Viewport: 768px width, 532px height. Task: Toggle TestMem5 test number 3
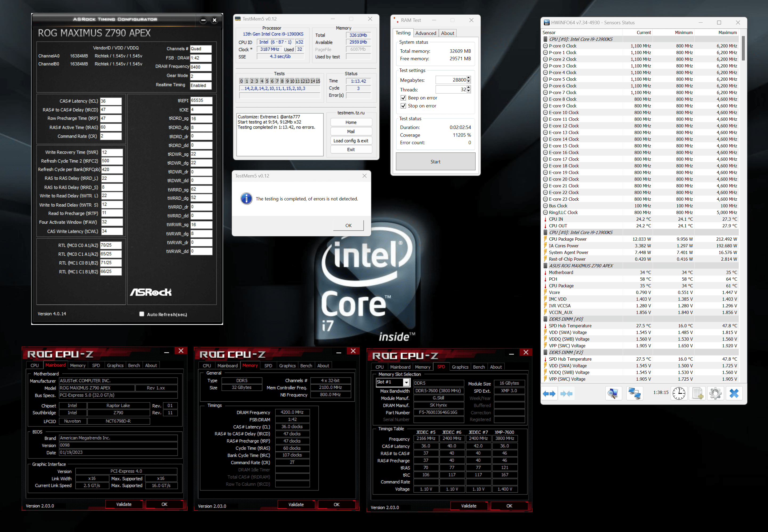(257, 81)
